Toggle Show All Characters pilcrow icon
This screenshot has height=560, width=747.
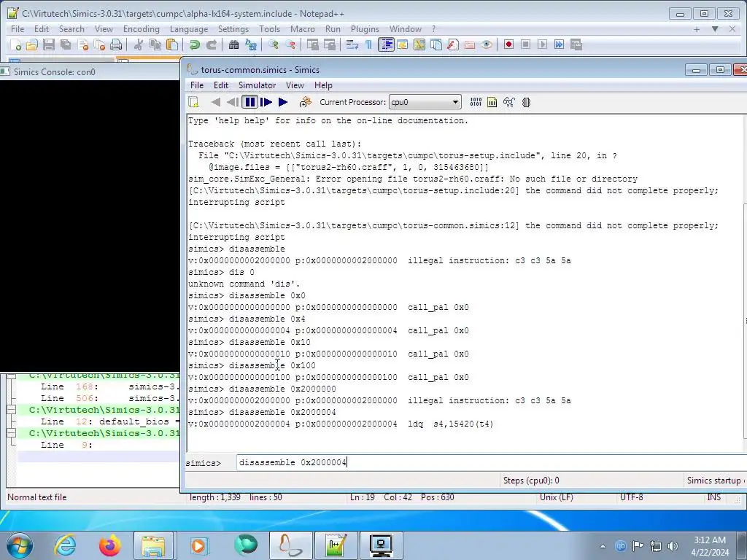[368, 44]
